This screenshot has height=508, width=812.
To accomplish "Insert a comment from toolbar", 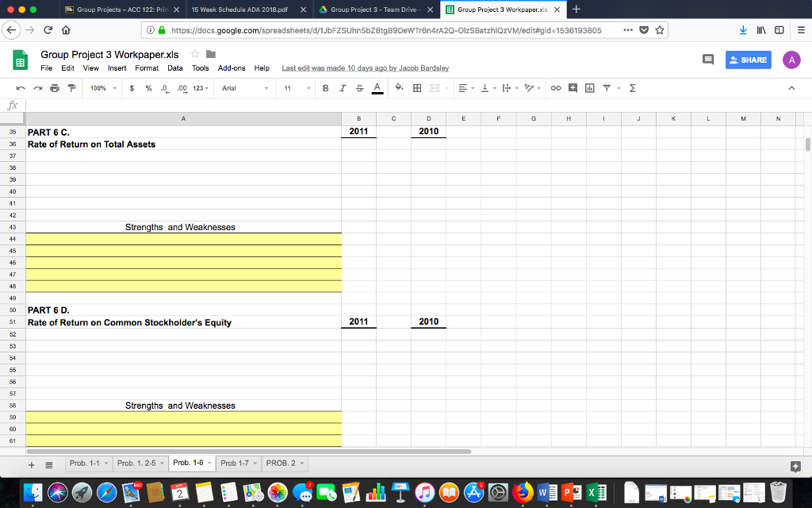I will pyautogui.click(x=573, y=88).
